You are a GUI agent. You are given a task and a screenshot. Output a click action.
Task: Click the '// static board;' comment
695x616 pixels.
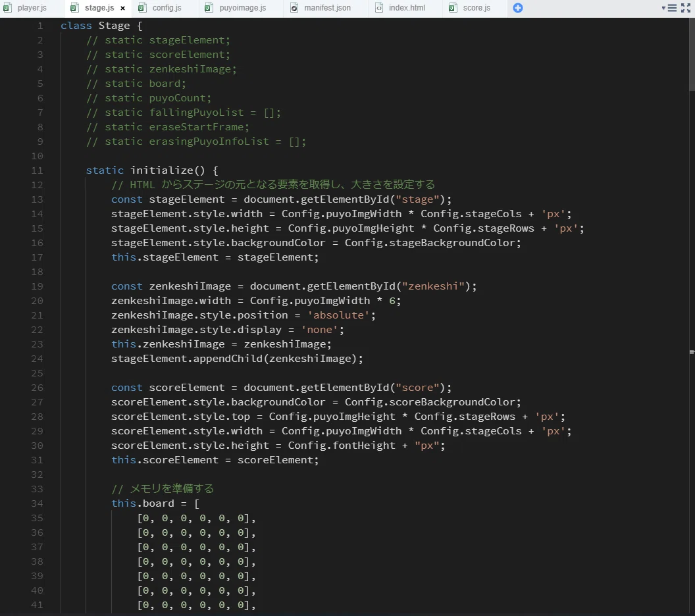coord(136,84)
